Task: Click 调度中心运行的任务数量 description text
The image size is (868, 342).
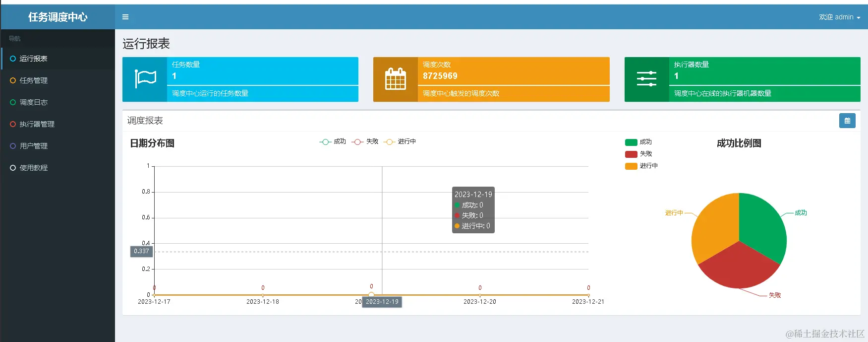Action: pyautogui.click(x=210, y=93)
